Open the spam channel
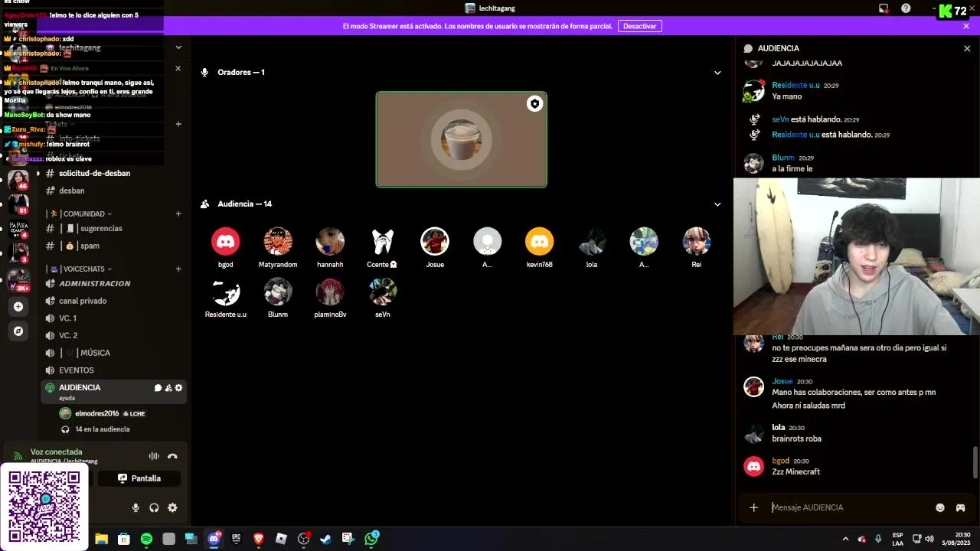The width and height of the screenshot is (980, 551). point(113,246)
